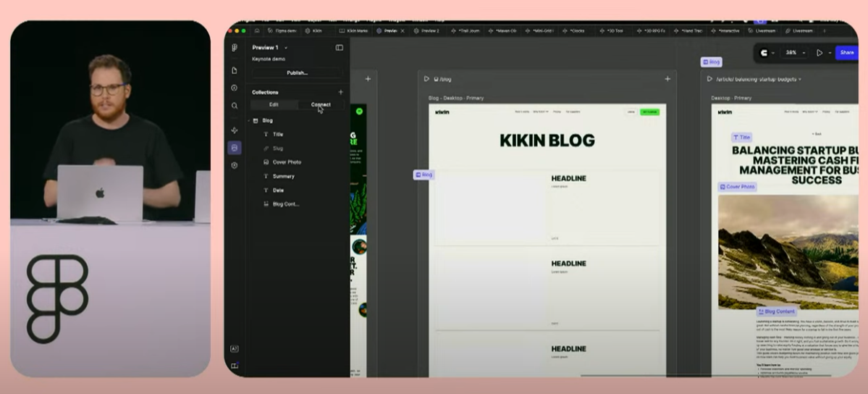This screenshot has width=868, height=394.
Task: Select the Blog collection row
Action: click(x=297, y=120)
